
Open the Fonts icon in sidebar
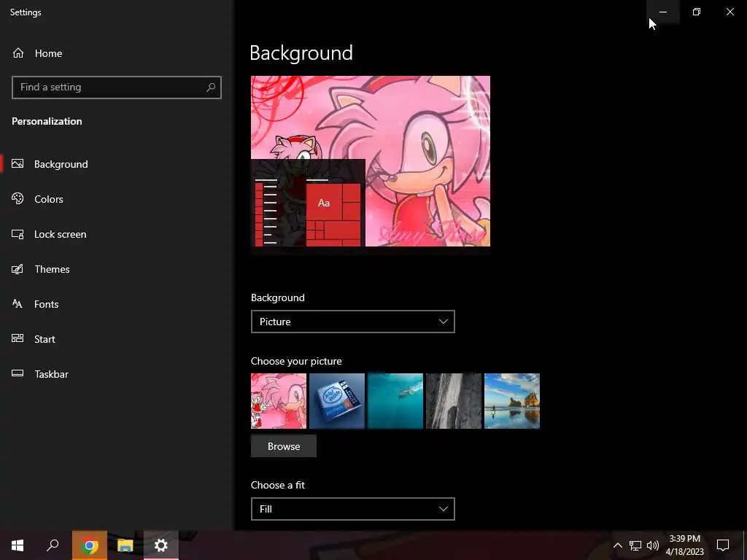[x=18, y=304]
